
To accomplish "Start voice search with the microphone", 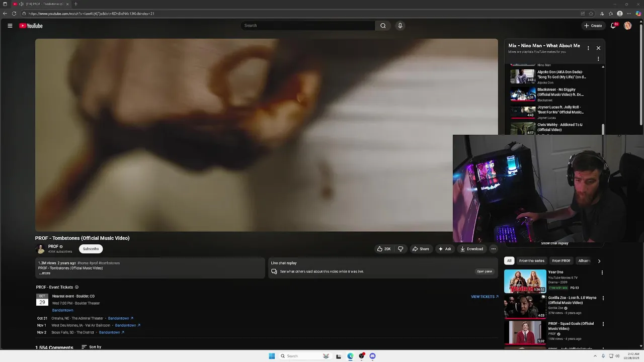I will pos(400,26).
